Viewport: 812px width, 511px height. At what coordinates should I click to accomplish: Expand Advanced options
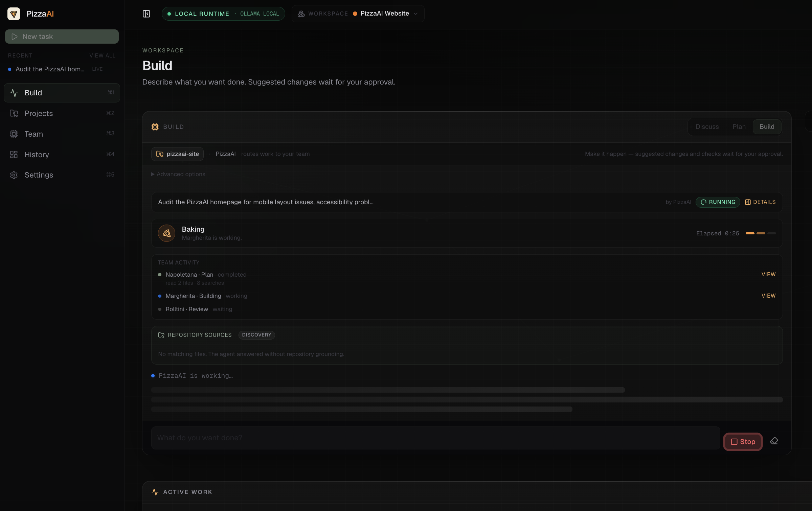(178, 174)
